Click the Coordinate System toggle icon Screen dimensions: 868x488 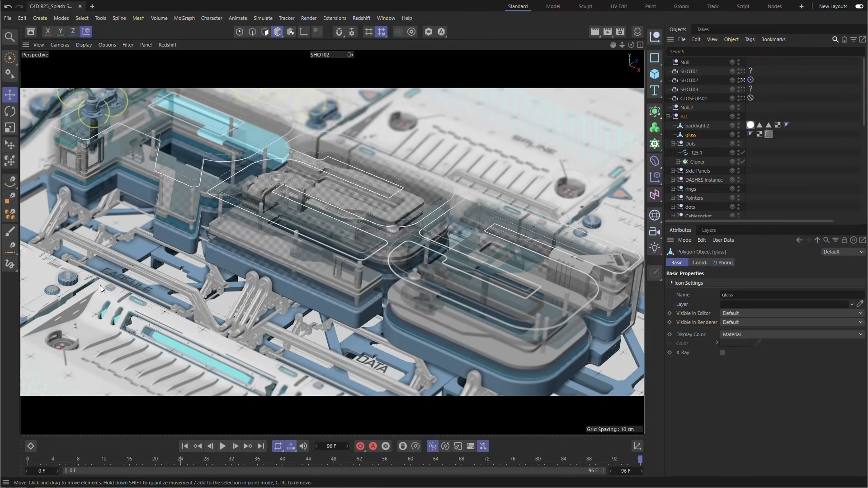(86, 32)
